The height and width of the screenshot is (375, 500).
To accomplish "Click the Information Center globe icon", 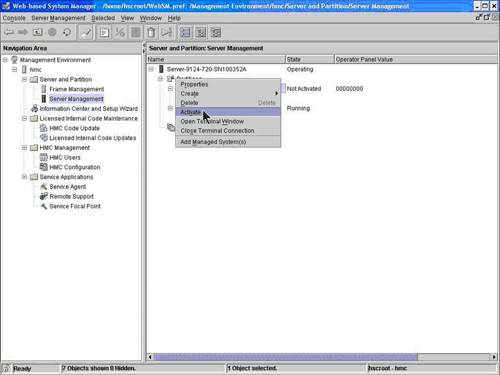I will [x=34, y=108].
